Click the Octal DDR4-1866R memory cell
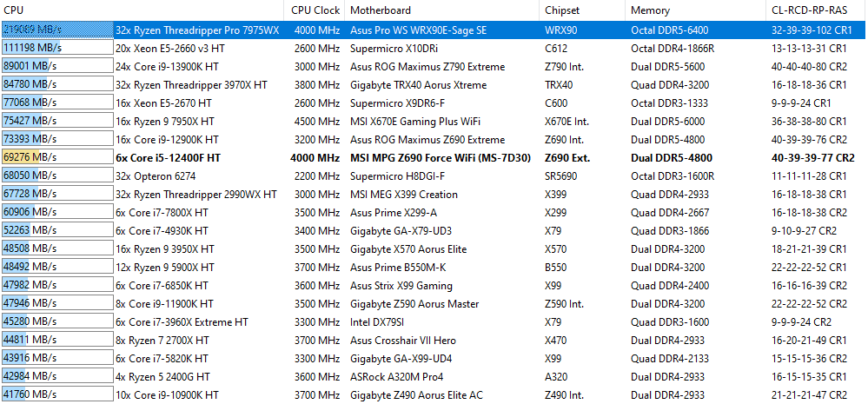 [673, 48]
